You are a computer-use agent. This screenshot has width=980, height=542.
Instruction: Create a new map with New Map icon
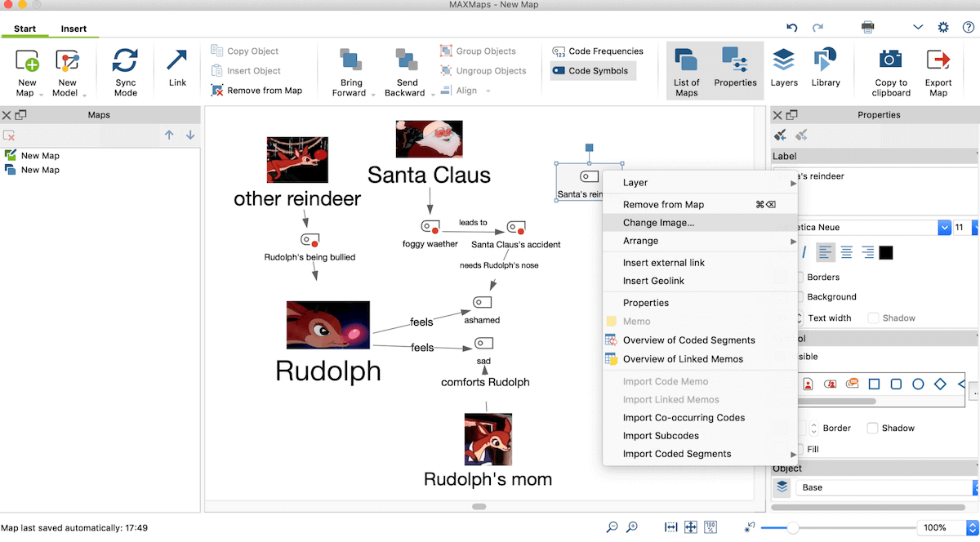27,61
